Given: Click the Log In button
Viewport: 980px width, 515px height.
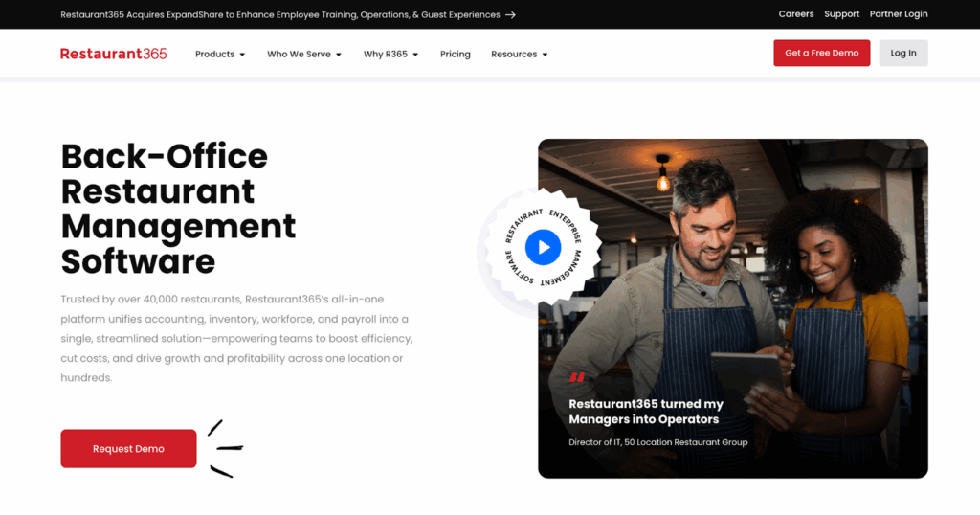Looking at the screenshot, I should [903, 53].
